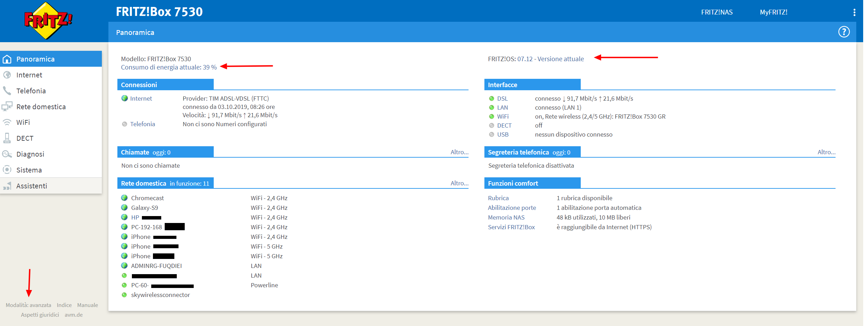Open the Manuale footer link
The image size is (868, 326).
tap(87, 305)
